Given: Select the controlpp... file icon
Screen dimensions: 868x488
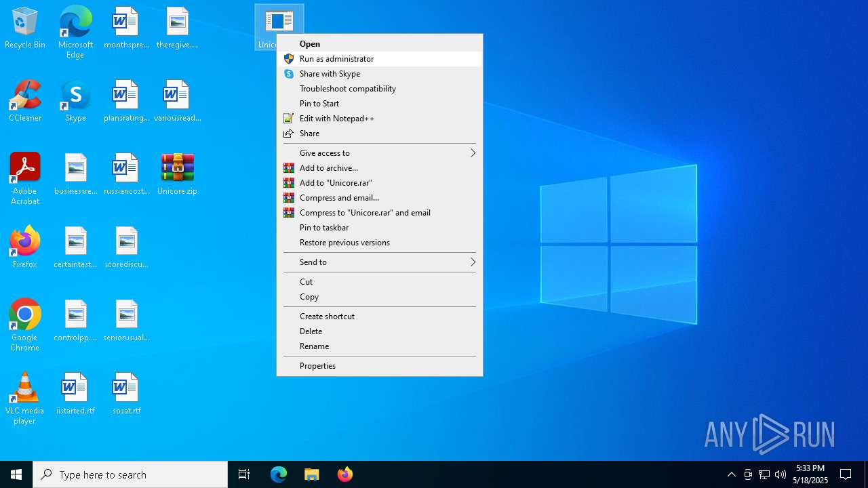Looking at the screenshot, I should point(75,321).
